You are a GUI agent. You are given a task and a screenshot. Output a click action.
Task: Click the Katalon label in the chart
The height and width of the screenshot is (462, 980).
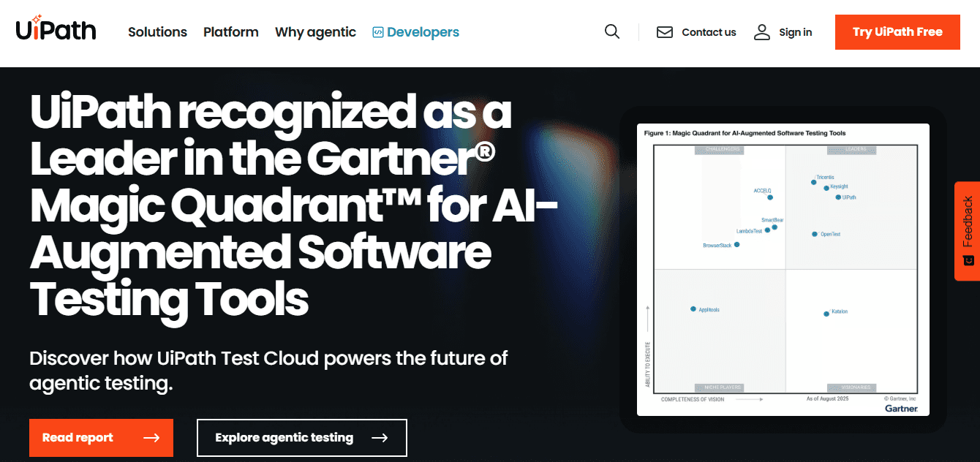840,312
